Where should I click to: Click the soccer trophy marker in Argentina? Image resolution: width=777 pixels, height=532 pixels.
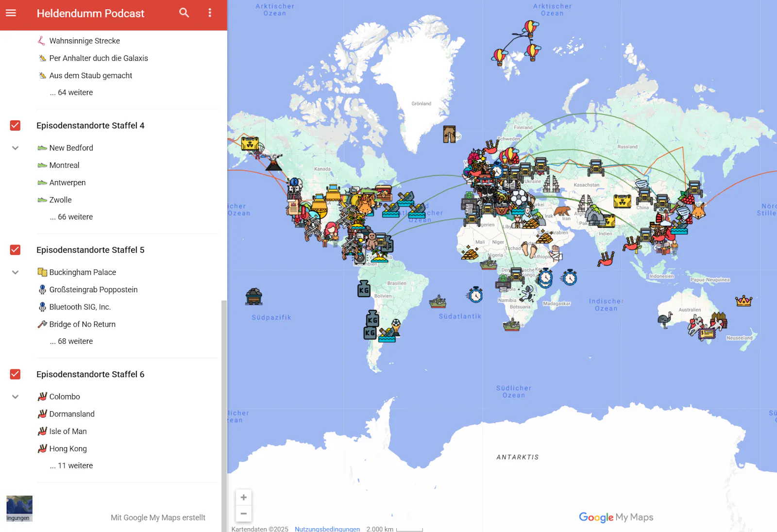point(396,327)
